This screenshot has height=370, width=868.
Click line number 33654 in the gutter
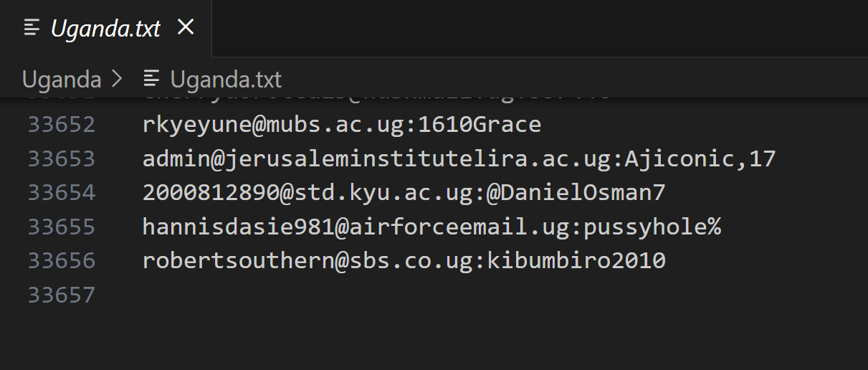point(62,192)
